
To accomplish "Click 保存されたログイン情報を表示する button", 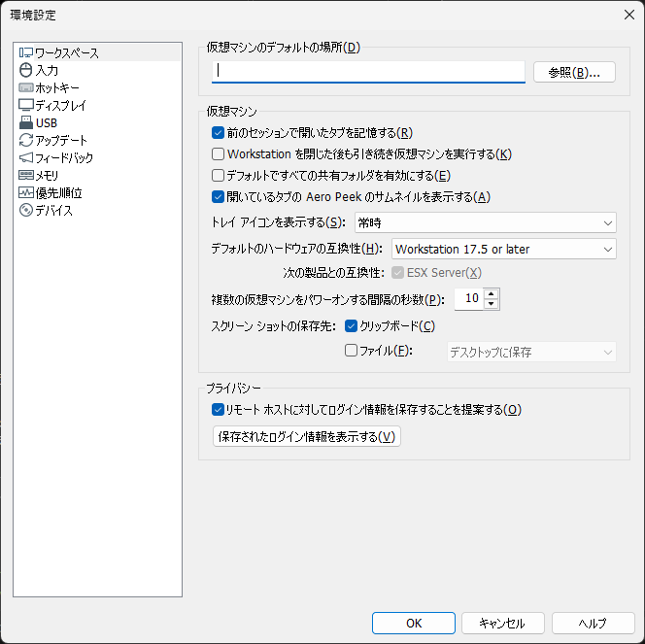I will 306,436.
